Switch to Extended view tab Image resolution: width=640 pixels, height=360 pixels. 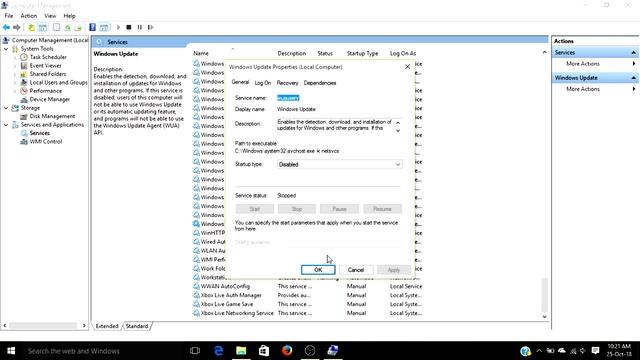(x=107, y=326)
